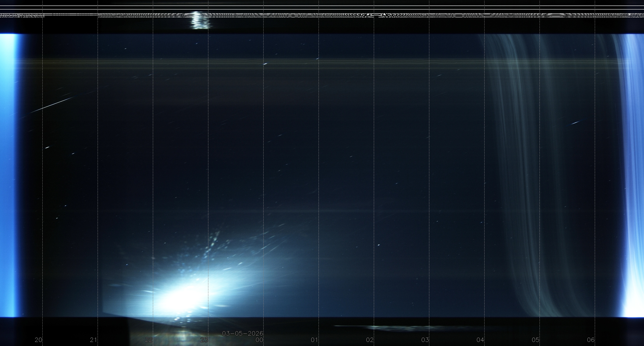Select the 22 hour marker
The width and height of the screenshot is (644, 346).
coord(149,340)
